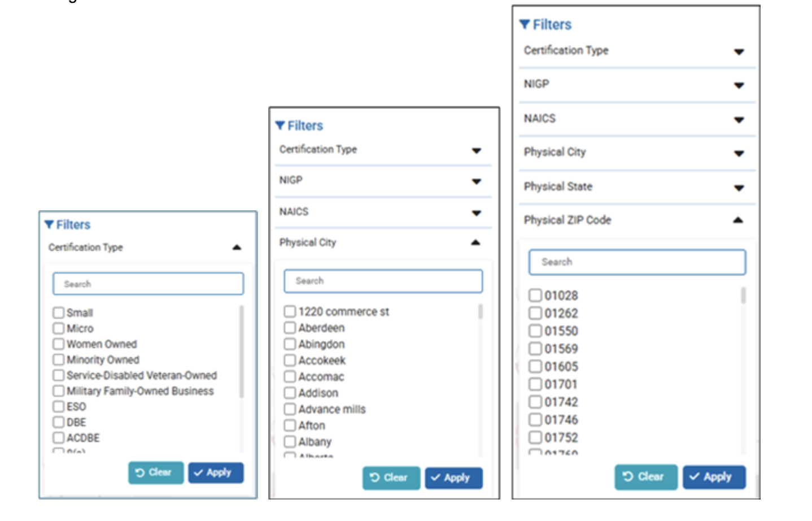
Task: Click funnel icon in Physical City filters panel
Action: pos(280,125)
